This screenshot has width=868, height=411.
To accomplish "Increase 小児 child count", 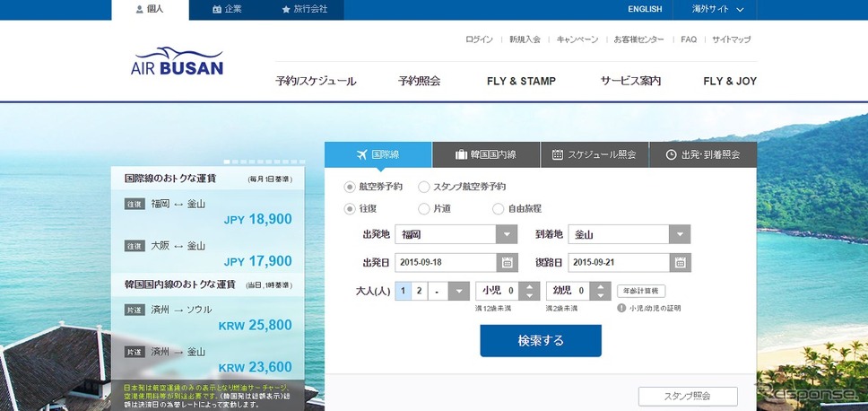I will [x=529, y=286].
